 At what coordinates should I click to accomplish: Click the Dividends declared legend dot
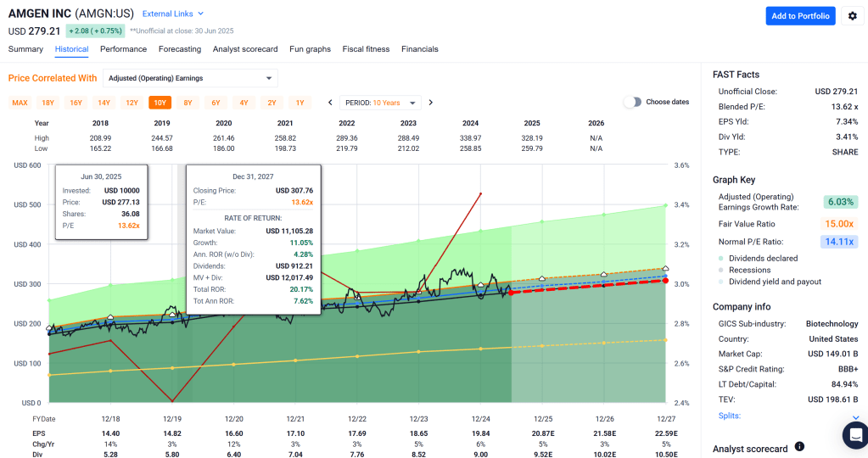720,258
